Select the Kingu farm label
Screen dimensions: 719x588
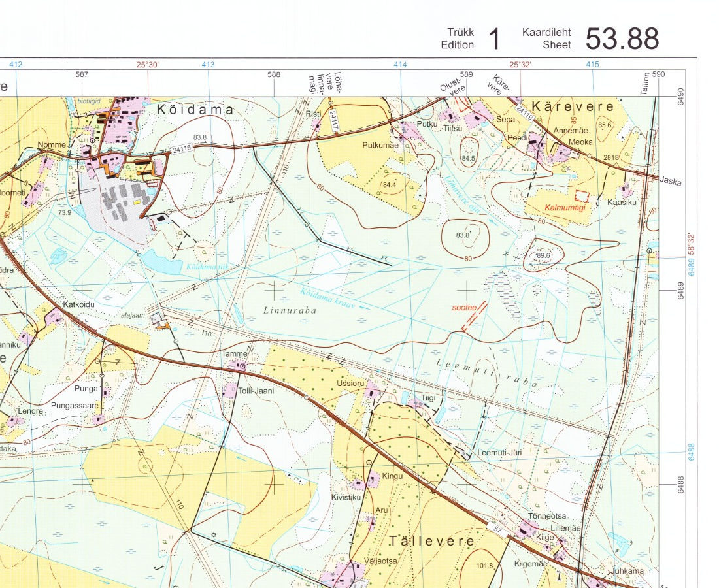pos(392,476)
